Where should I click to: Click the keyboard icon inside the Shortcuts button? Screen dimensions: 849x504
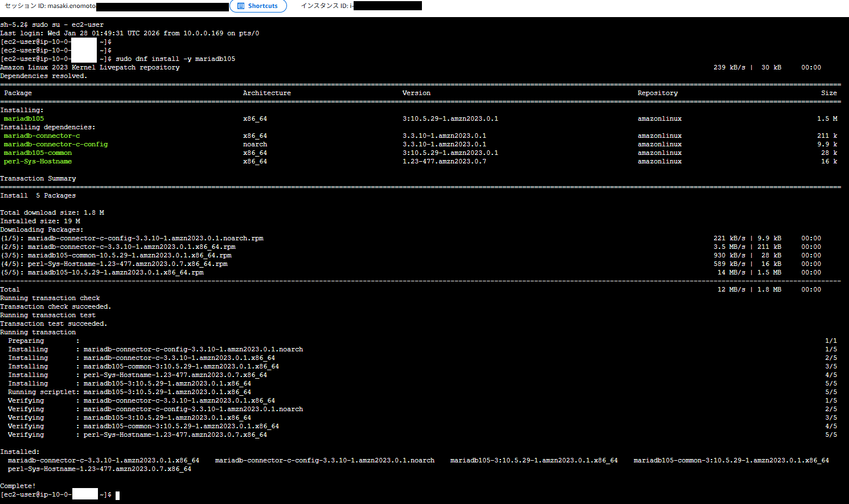click(241, 6)
